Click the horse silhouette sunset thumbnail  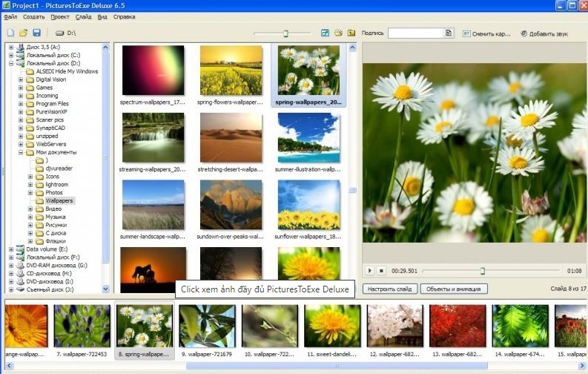pos(153,269)
